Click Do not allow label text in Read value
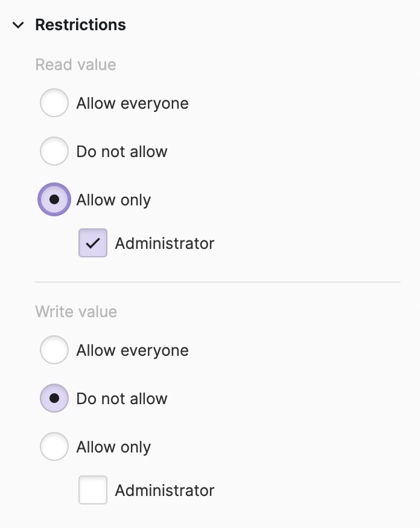Image resolution: width=420 pixels, height=528 pixels. 122,152
